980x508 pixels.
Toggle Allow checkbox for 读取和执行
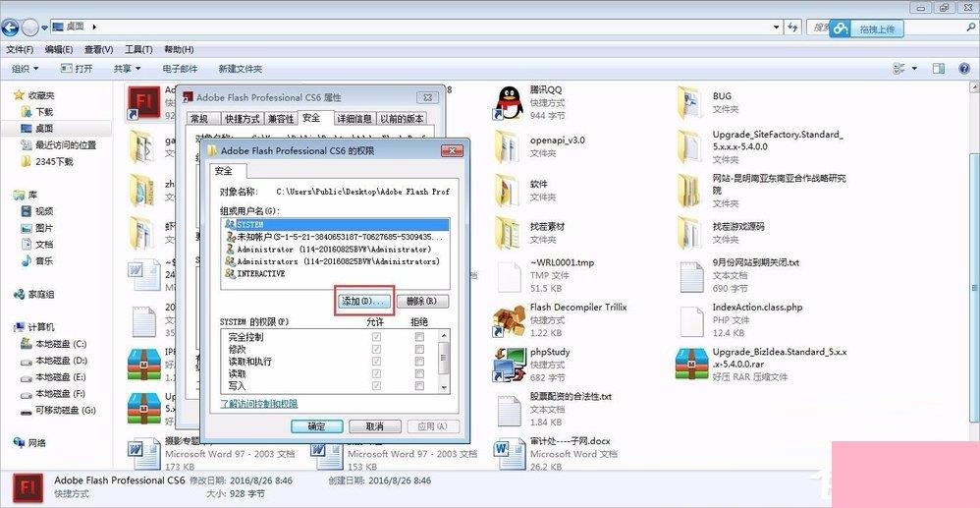376,362
